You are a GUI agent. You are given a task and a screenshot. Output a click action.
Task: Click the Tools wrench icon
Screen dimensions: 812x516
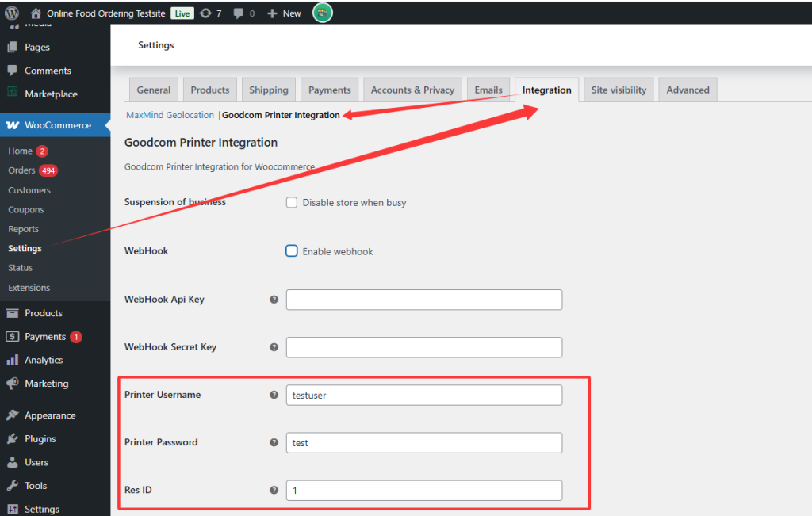[x=13, y=485]
